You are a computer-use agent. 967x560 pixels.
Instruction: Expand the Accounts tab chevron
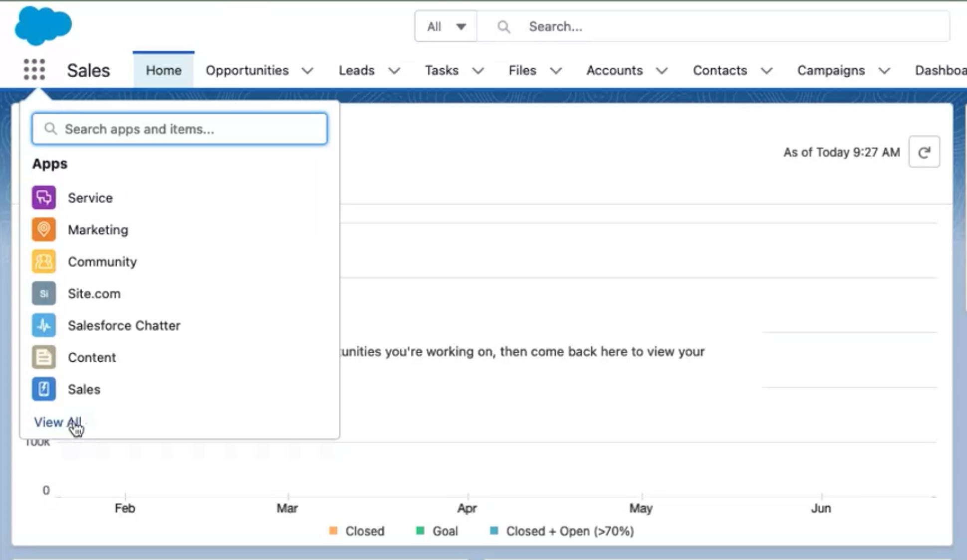662,71
